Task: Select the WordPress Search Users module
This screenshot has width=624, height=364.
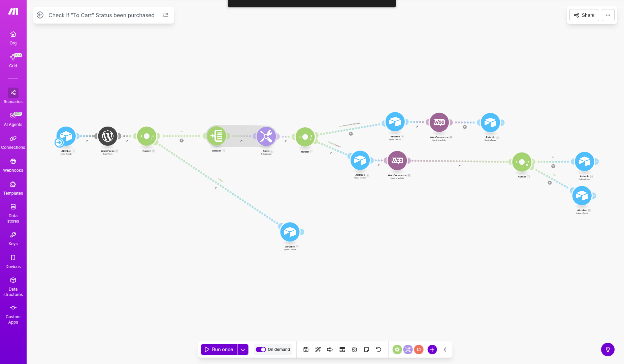Action: (x=108, y=136)
